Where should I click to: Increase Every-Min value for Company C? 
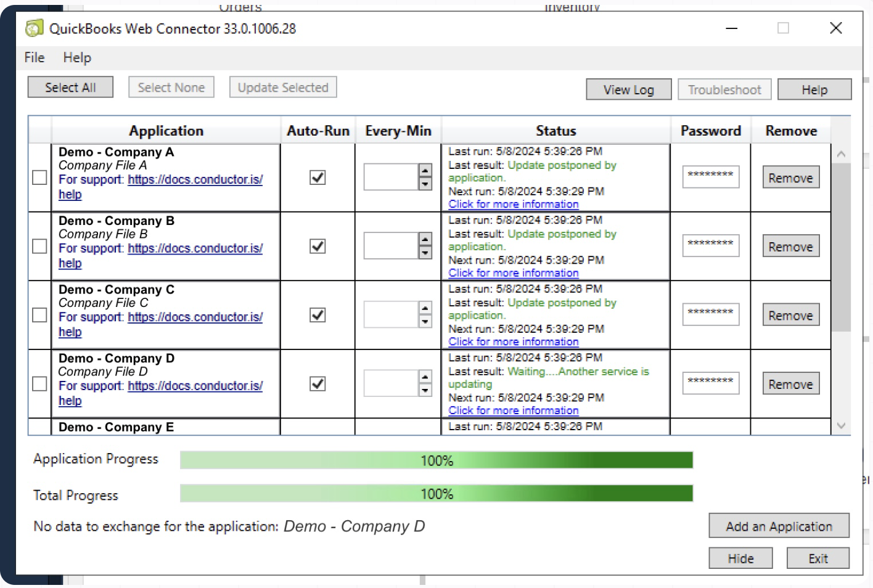pyautogui.click(x=425, y=308)
